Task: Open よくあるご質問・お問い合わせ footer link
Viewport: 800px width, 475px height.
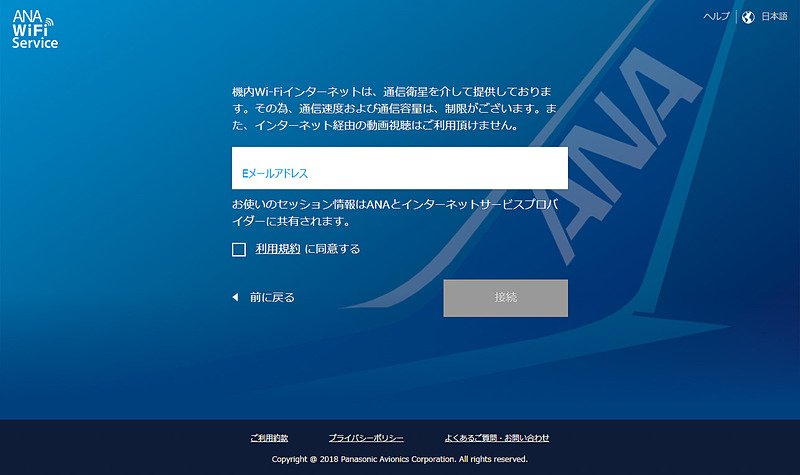Action: pos(496,438)
